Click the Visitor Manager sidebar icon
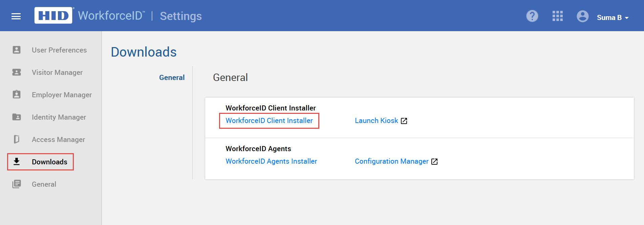Screen dimensions: 644x225 tap(17, 72)
